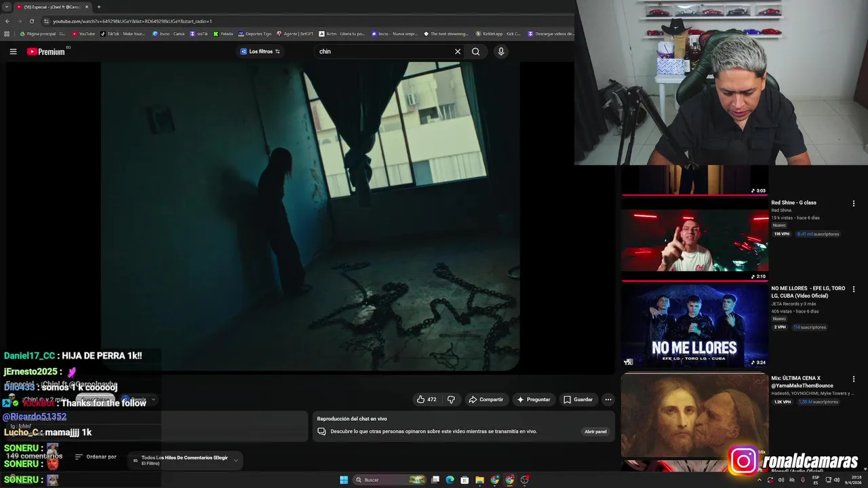Viewport: 868px width, 488px height.
Task: Open the Chrome apps grid in bookmarks bar
Action: point(7,34)
